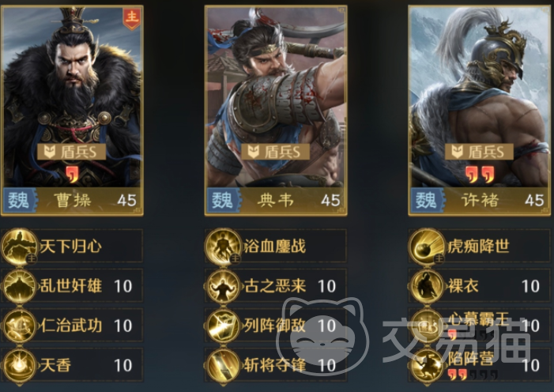The width and height of the screenshot is (554, 392).
Task: Select the 陷阵营 skill icon
Action: (427, 365)
